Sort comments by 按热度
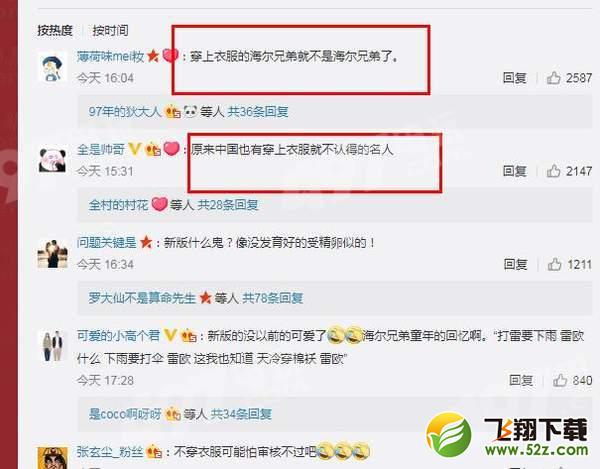 coord(55,30)
